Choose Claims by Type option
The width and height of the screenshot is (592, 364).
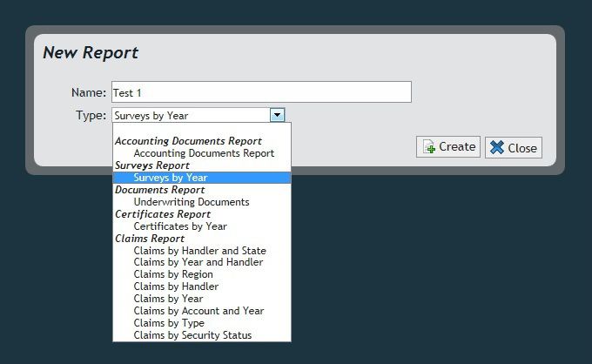(169, 323)
